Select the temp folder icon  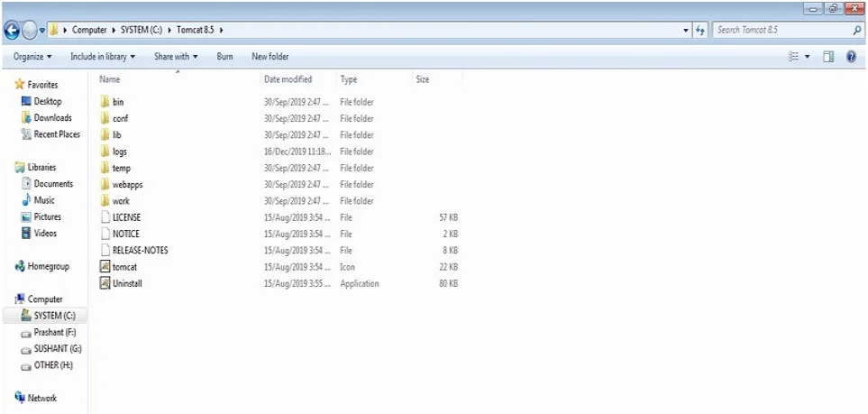[105, 168]
